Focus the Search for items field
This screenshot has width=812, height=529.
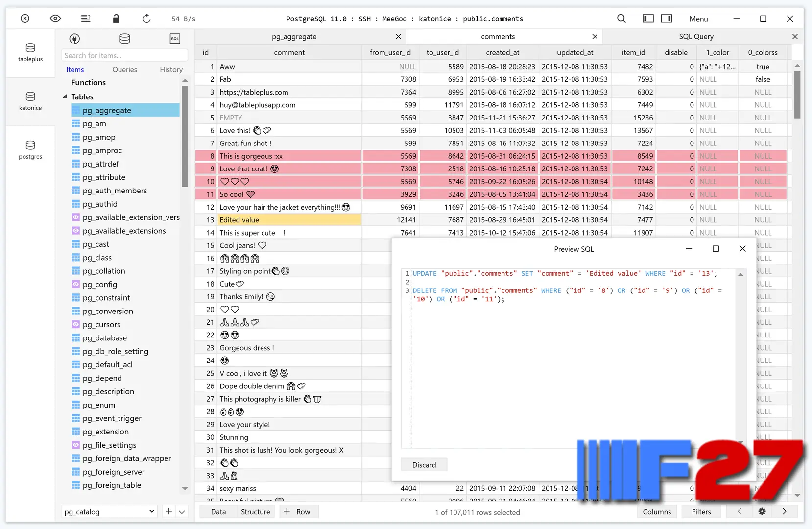[125, 55]
